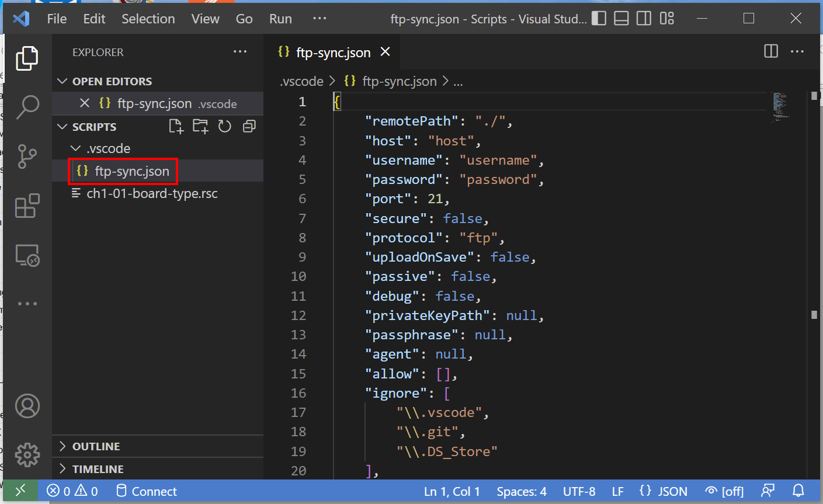Click the New Folder icon in Scripts
Screen dimensions: 823x504
(x=200, y=127)
